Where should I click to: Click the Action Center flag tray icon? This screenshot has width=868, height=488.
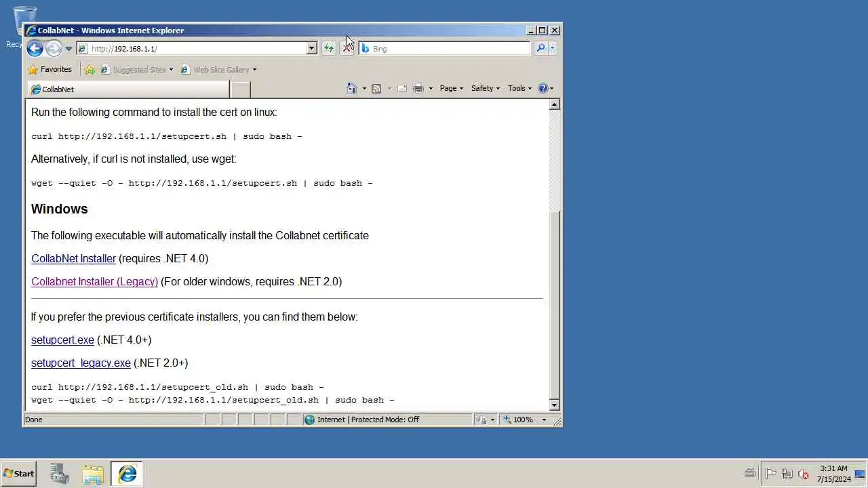[770, 474]
